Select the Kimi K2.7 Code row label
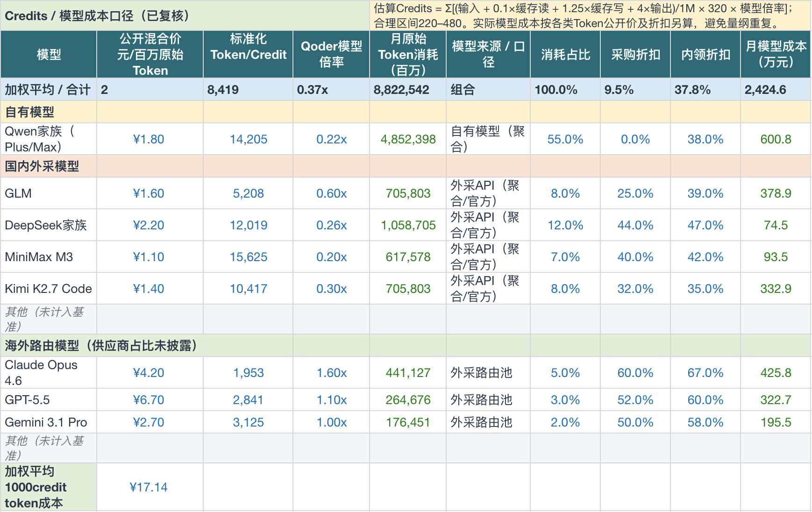 tap(49, 289)
